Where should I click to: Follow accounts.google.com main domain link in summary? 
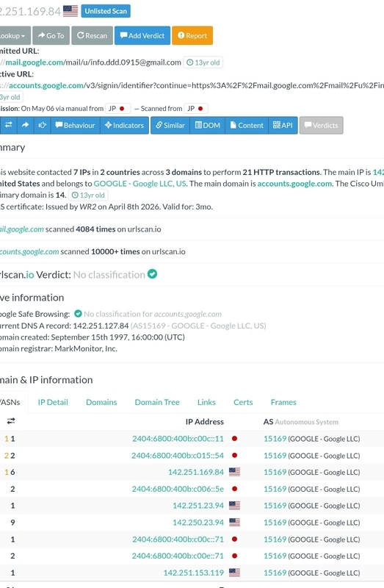(294, 184)
